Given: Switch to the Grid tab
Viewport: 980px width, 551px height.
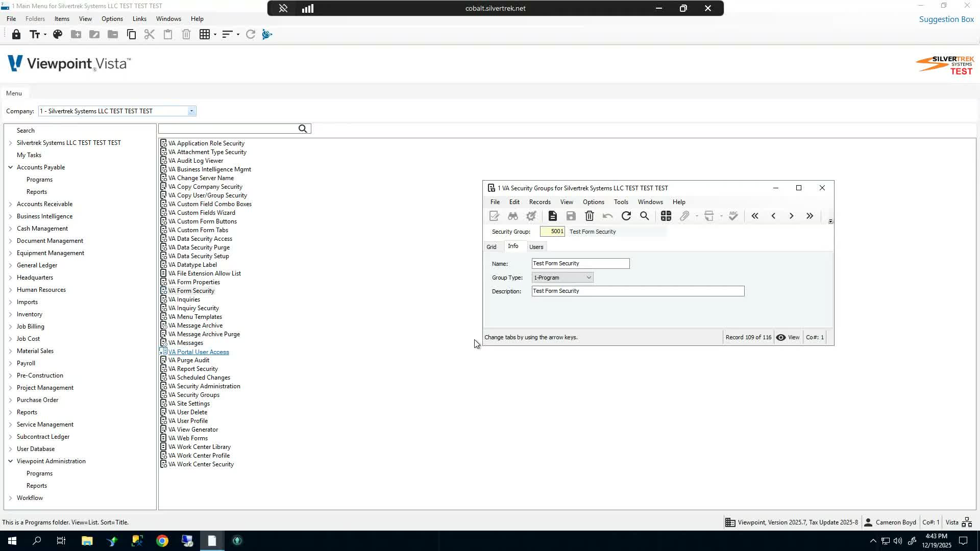Looking at the screenshot, I should point(492,247).
